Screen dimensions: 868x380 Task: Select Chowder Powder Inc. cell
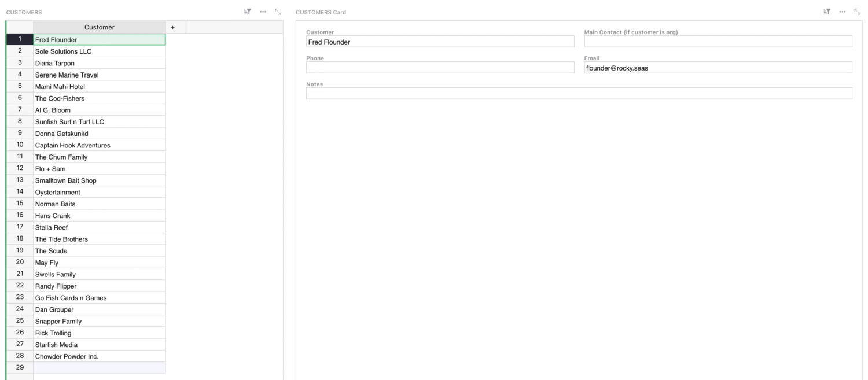[100, 356]
